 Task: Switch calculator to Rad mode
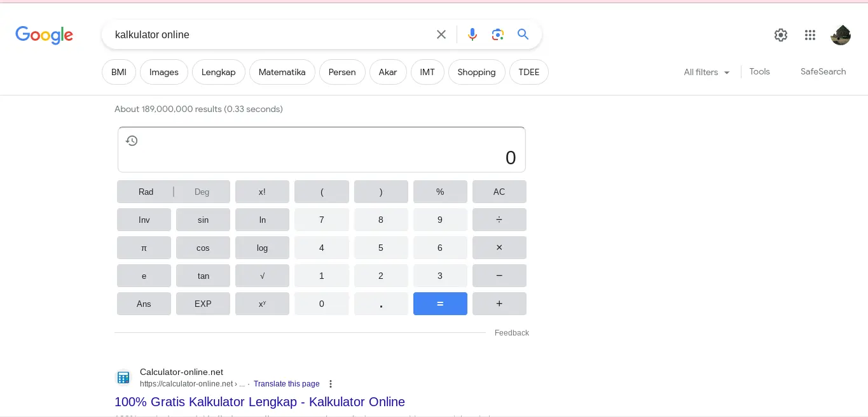pyautogui.click(x=146, y=192)
